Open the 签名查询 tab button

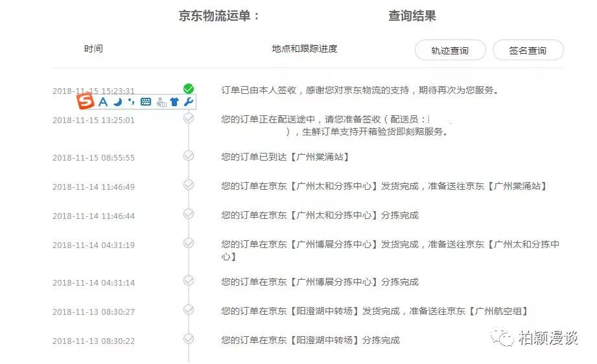pyautogui.click(x=528, y=50)
